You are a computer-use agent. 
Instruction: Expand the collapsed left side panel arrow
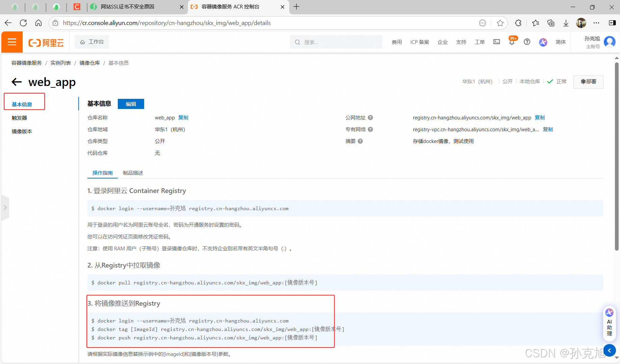(x=5, y=208)
